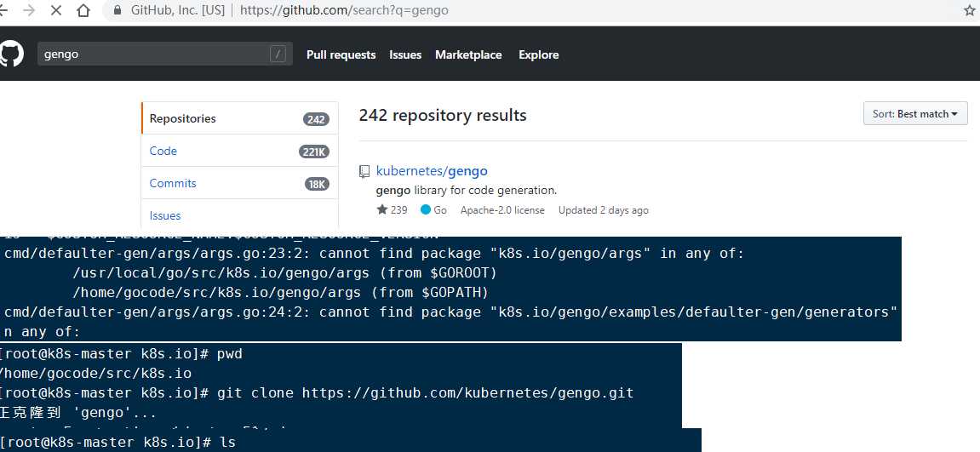Click the repository book icon beside kubernetes/gengo

[x=364, y=171]
